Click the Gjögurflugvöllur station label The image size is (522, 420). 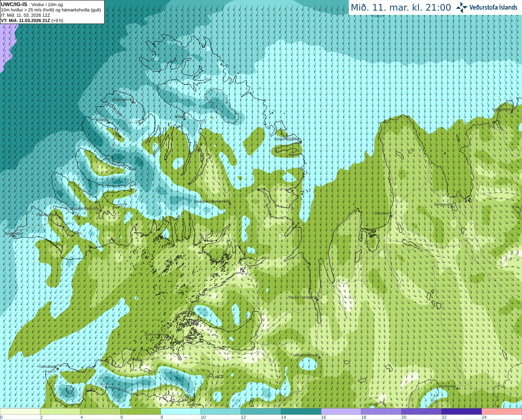click(x=287, y=139)
